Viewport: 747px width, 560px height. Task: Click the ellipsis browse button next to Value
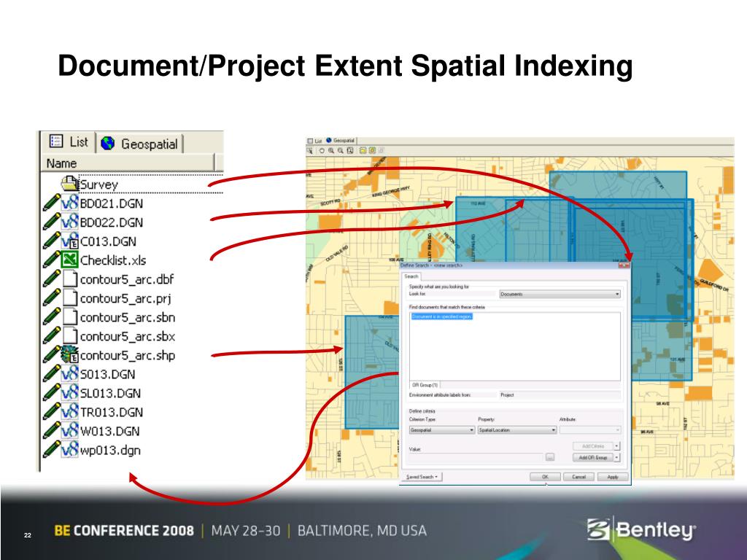point(550,457)
